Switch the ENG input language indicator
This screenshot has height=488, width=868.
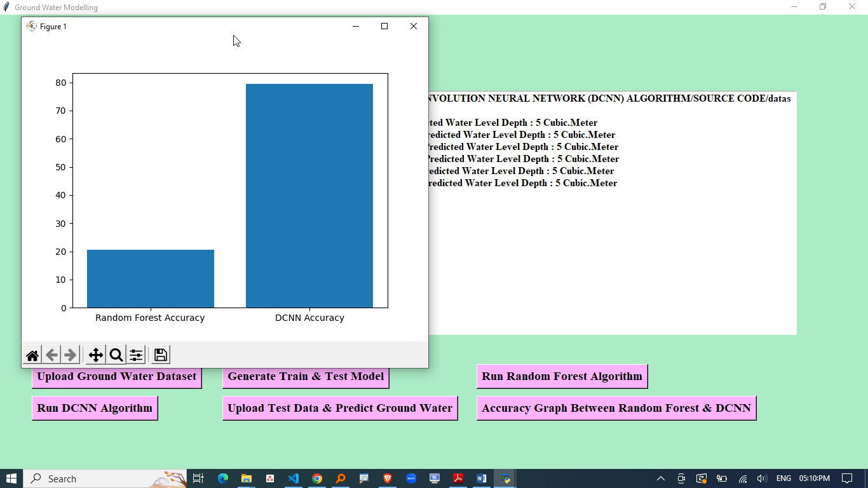pyautogui.click(x=783, y=478)
